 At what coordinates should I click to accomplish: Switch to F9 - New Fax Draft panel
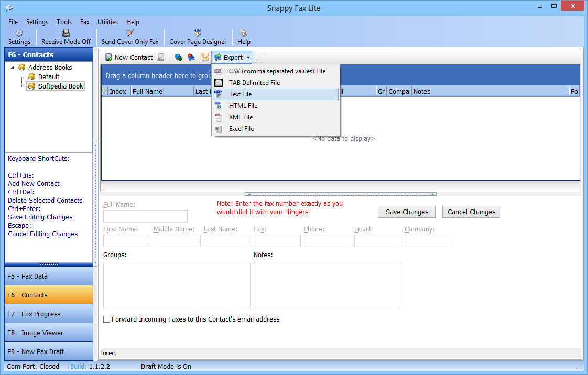49,351
